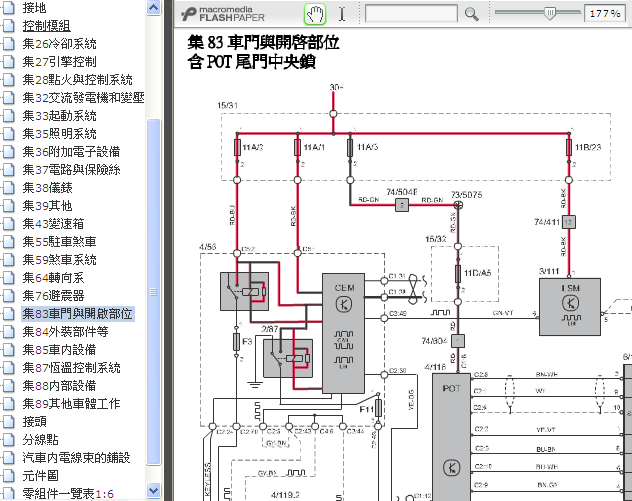
Task: Click the sidebar scroll up arrow
Action: (154, 8)
